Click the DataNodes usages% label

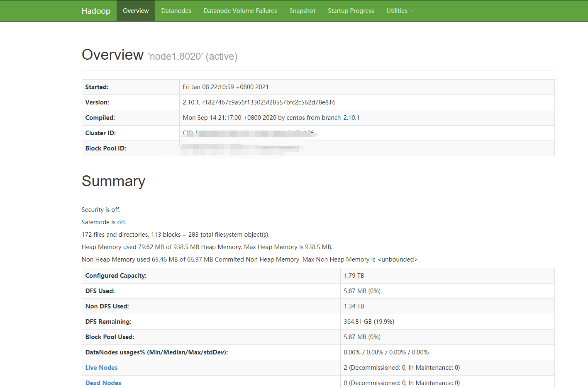[x=156, y=352]
